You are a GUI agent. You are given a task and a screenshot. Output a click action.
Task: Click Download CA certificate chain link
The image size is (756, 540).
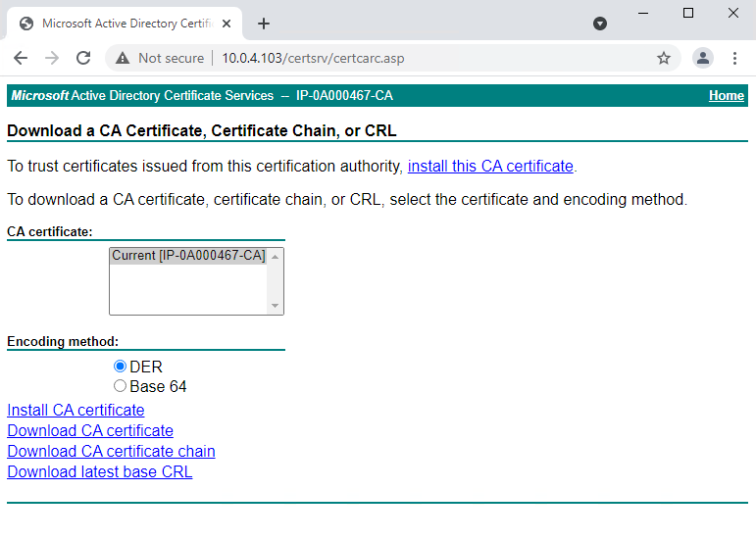coord(112,452)
